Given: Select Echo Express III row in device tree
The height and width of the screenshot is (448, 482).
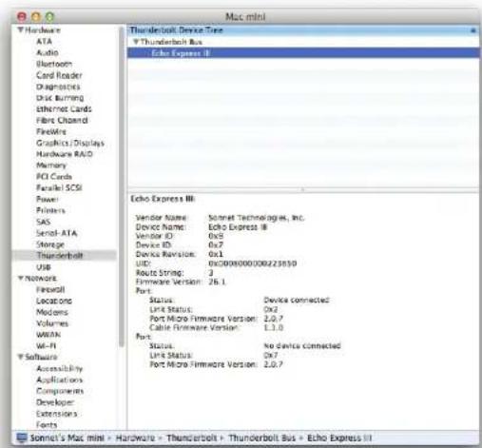Looking at the screenshot, I should click(x=303, y=53).
